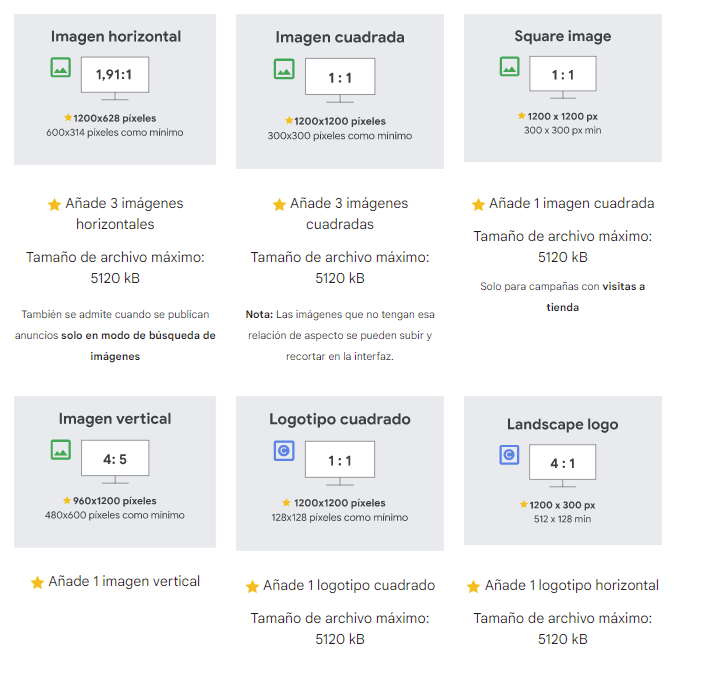Click the 4:1 monitor ratio graphic
The image size is (713, 677).
point(562,465)
